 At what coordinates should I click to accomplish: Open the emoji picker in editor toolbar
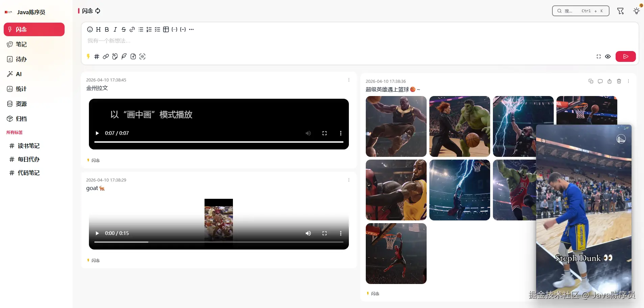click(x=90, y=29)
